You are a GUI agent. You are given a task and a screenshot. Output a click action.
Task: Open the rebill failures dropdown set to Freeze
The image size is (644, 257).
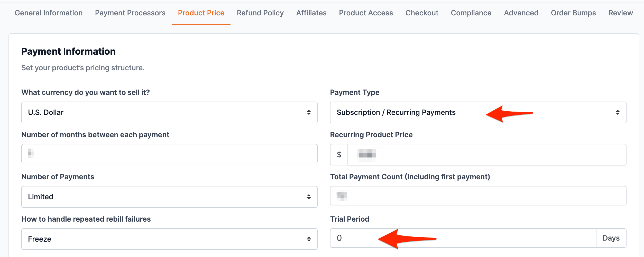[169, 239]
